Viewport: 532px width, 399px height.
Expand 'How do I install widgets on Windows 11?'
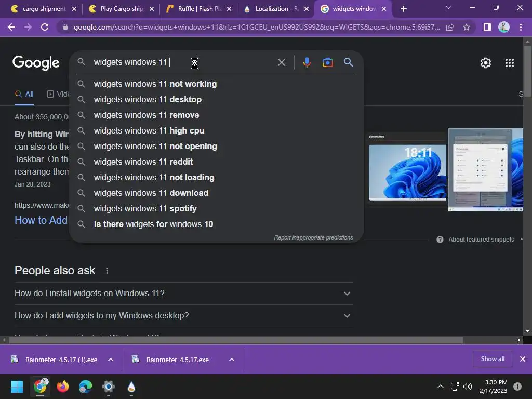point(183,294)
